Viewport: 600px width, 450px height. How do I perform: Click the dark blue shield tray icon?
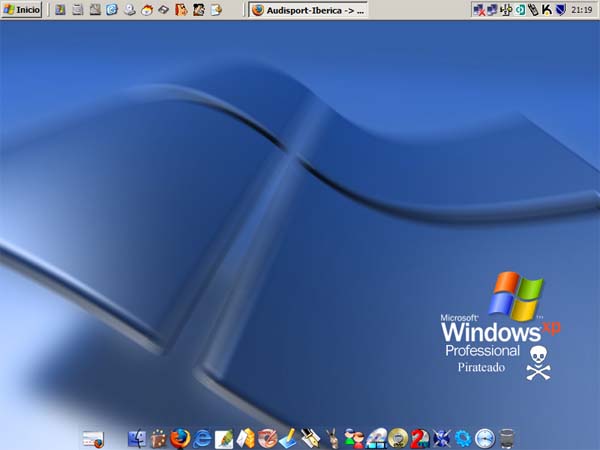tap(560, 10)
